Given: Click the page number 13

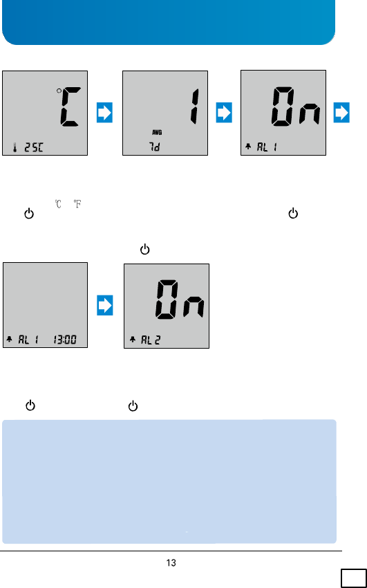Looking at the screenshot, I should 171,563.
